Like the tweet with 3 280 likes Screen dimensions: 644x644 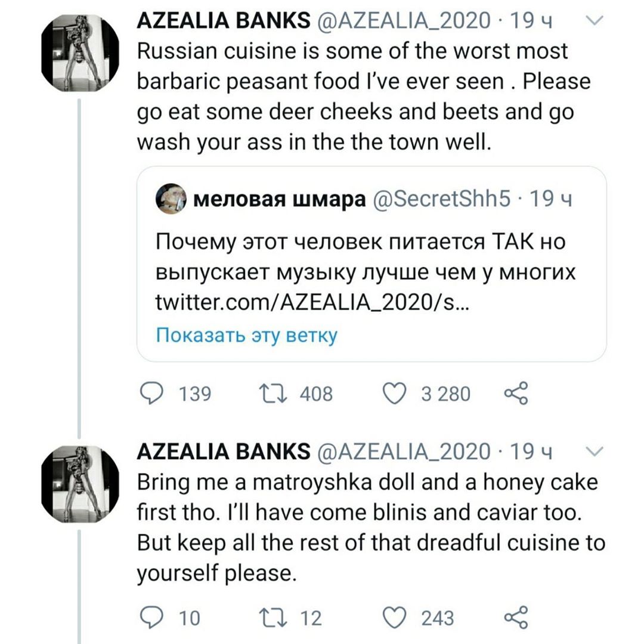pos(394,393)
